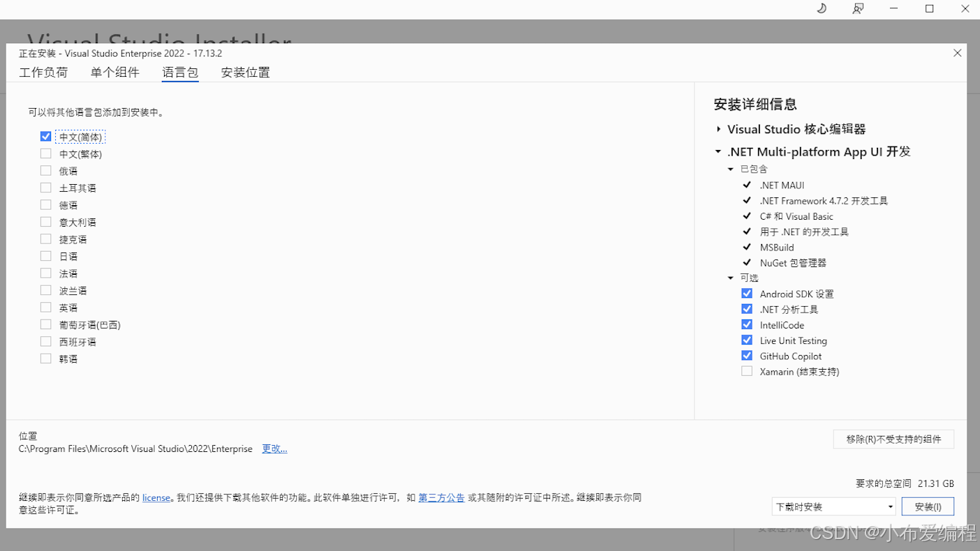Uncheck .NET 分析工具 optional component
The height and width of the screenshot is (551, 980).
coord(747,309)
